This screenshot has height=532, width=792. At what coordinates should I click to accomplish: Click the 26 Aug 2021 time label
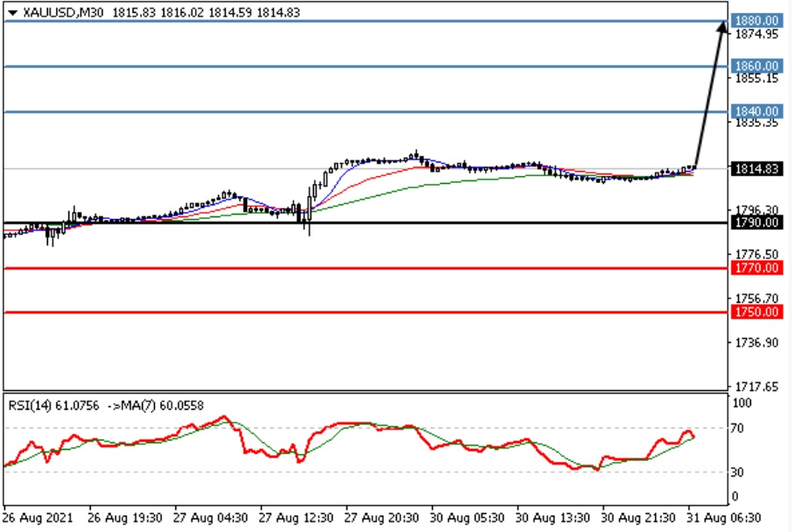38,518
